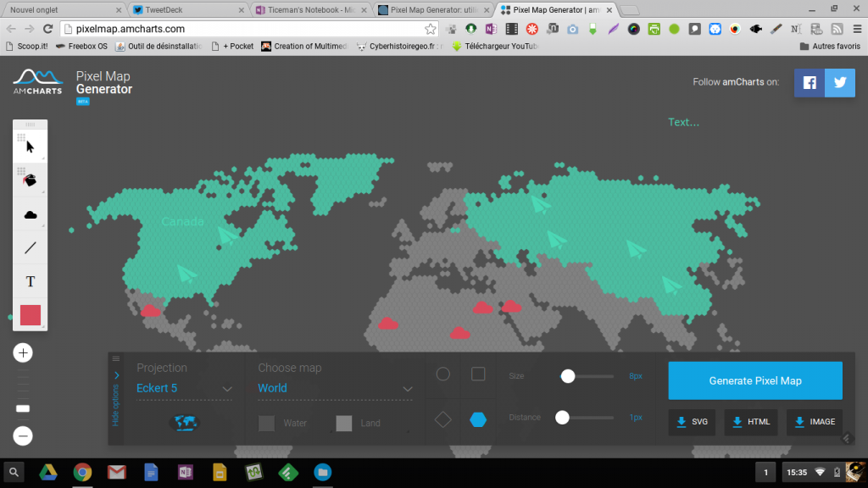The width and height of the screenshot is (868, 488).
Task: Share on Facebook via header icon
Action: [809, 83]
